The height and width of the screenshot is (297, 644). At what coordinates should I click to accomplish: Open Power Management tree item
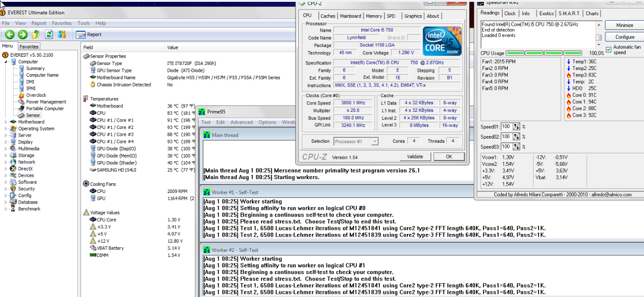46,102
